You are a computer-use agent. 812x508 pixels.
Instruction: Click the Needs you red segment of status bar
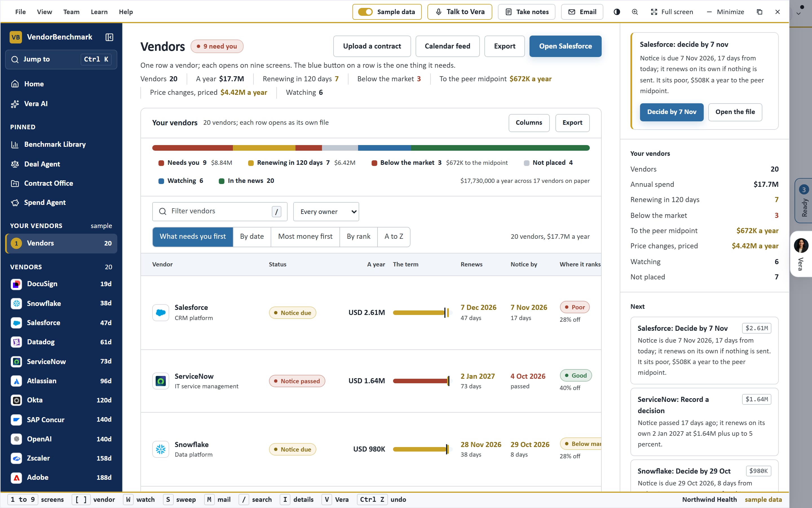click(x=193, y=148)
